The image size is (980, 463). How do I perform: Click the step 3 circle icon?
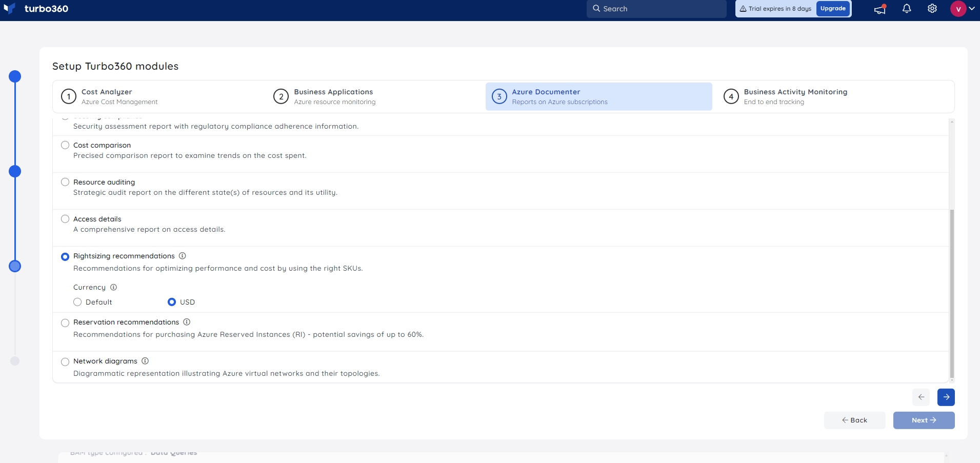point(499,96)
